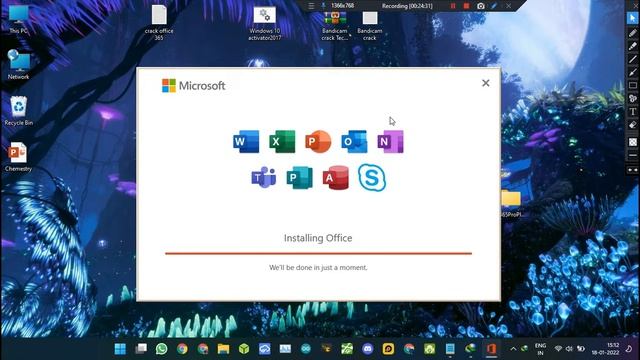640x360 pixels.
Task: Open the Recycle Bin desktop icon
Action: [x=18, y=111]
